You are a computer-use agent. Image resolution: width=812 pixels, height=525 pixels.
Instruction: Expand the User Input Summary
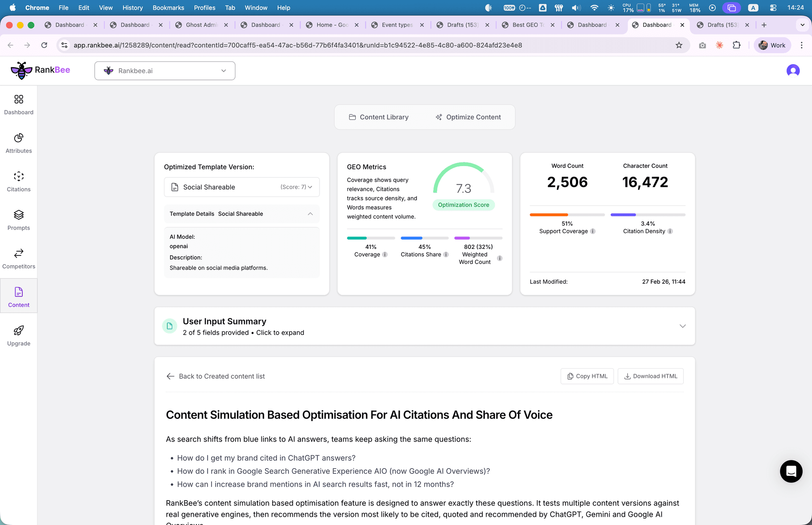[x=682, y=326]
